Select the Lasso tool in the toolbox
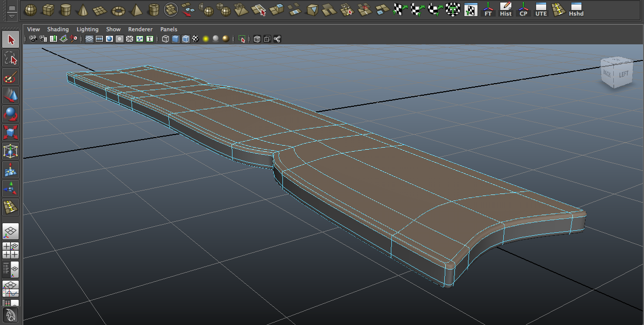Viewport: 644px width, 325px height. (x=11, y=59)
